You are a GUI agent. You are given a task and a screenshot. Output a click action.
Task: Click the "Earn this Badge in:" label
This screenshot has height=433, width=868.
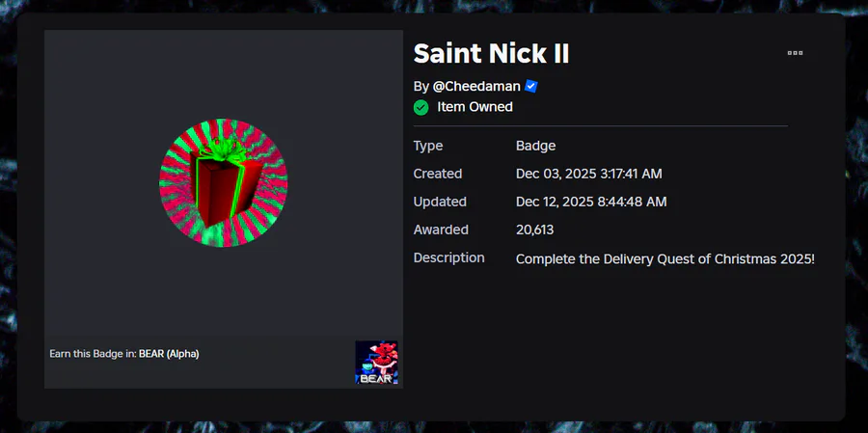[93, 354]
